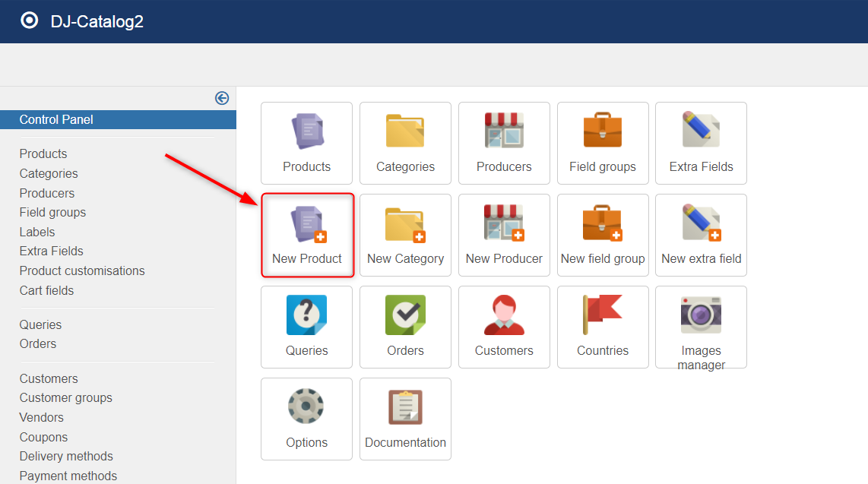Open the Producers shop icon tile
Image resolution: width=868 pixels, height=484 pixels.
pos(504,143)
